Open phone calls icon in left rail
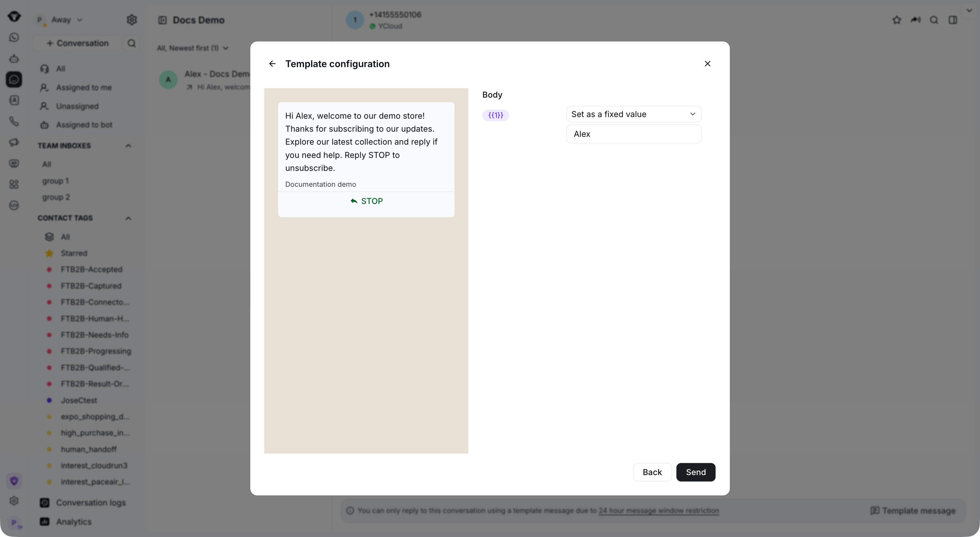Screen dimensions: 980x537 point(14,121)
